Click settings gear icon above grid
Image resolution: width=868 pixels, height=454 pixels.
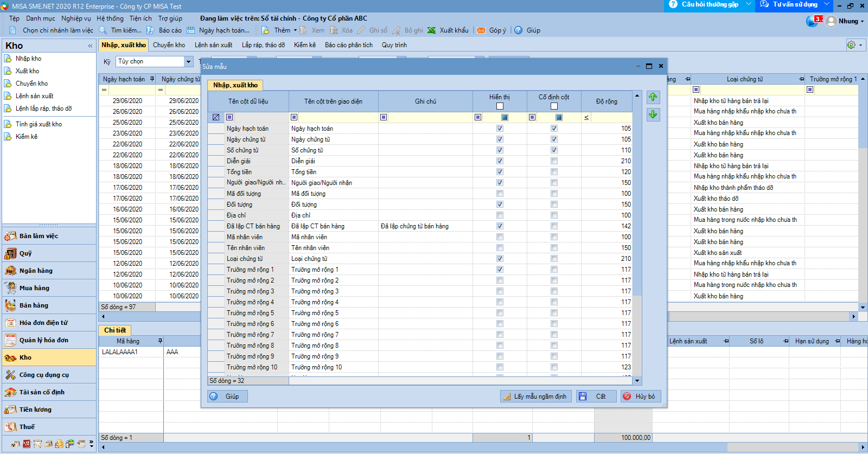point(851,45)
